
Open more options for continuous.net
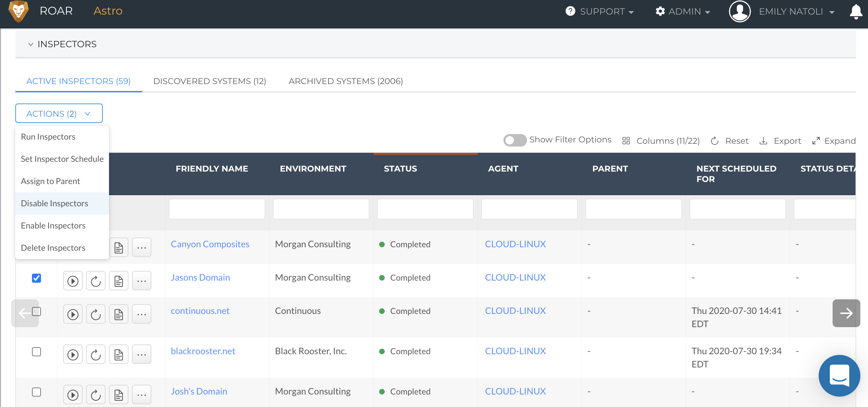pos(142,314)
